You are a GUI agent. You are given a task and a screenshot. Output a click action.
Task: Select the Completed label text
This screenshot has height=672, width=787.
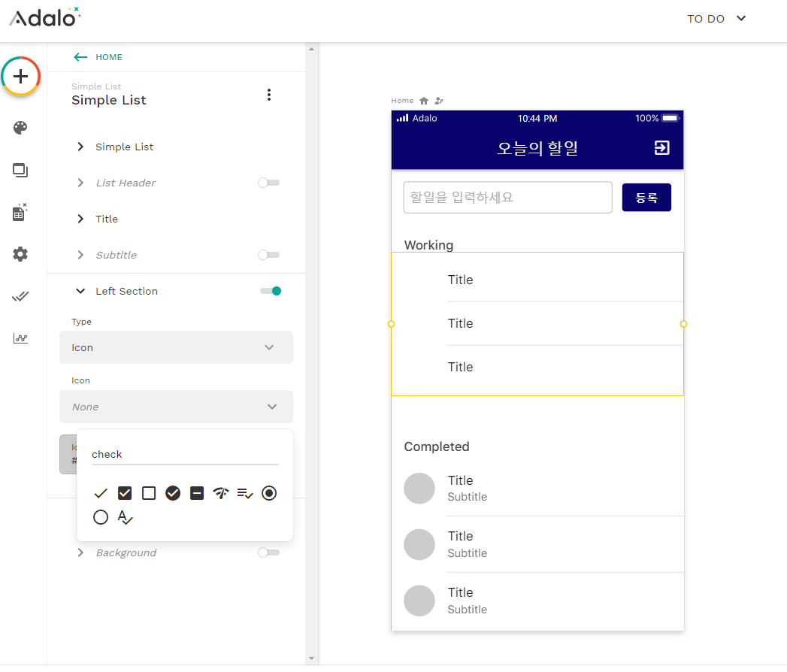pos(437,446)
